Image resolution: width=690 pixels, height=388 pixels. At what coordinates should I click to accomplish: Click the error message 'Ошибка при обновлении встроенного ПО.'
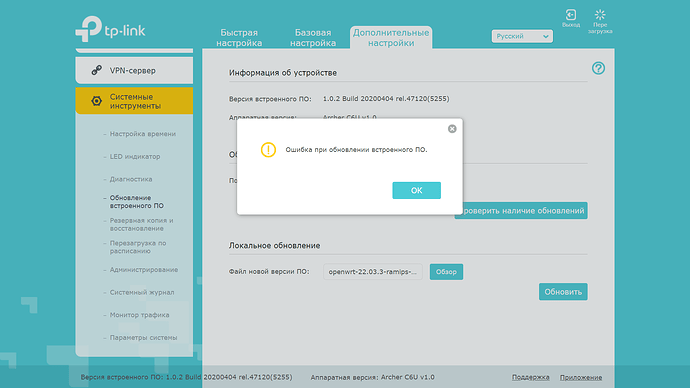tap(356, 150)
